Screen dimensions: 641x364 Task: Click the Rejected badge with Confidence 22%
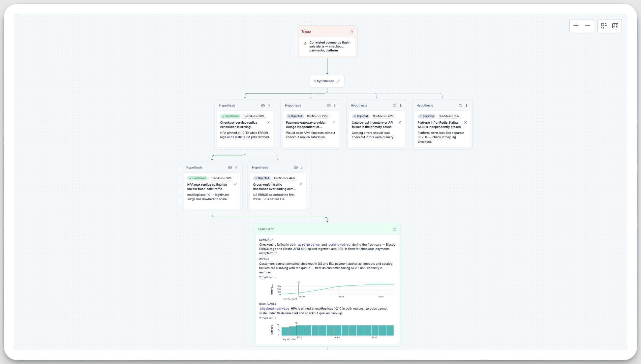(295, 116)
